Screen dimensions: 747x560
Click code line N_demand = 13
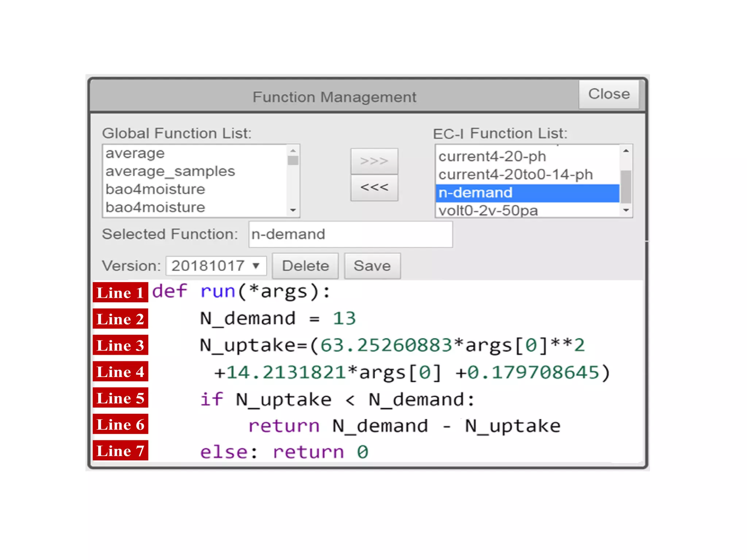(278, 319)
